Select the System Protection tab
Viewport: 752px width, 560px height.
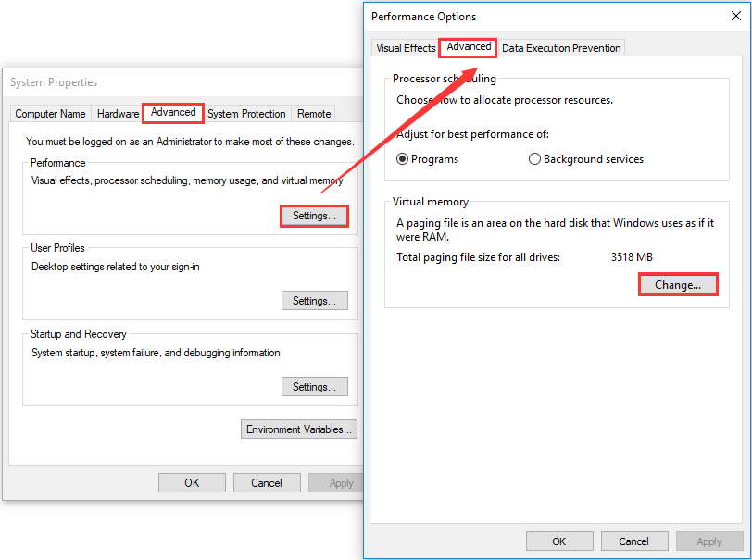click(x=246, y=113)
